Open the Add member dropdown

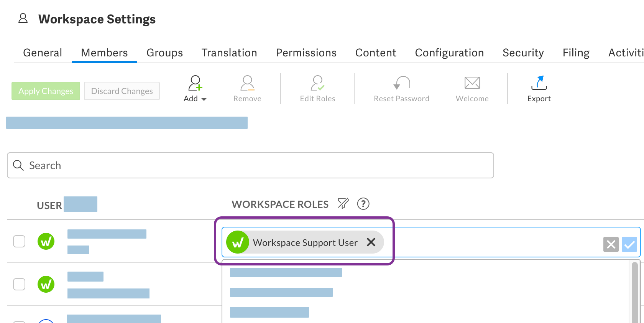[x=195, y=89]
